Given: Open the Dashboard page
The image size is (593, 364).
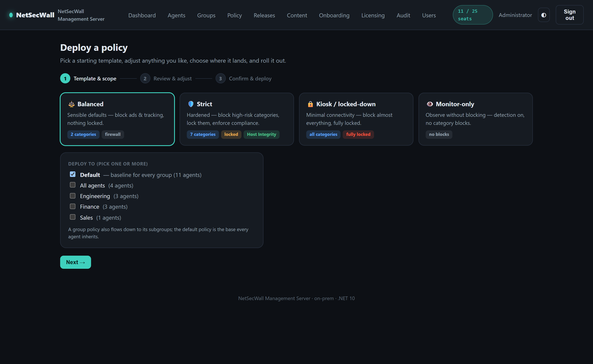Looking at the screenshot, I should click(142, 15).
